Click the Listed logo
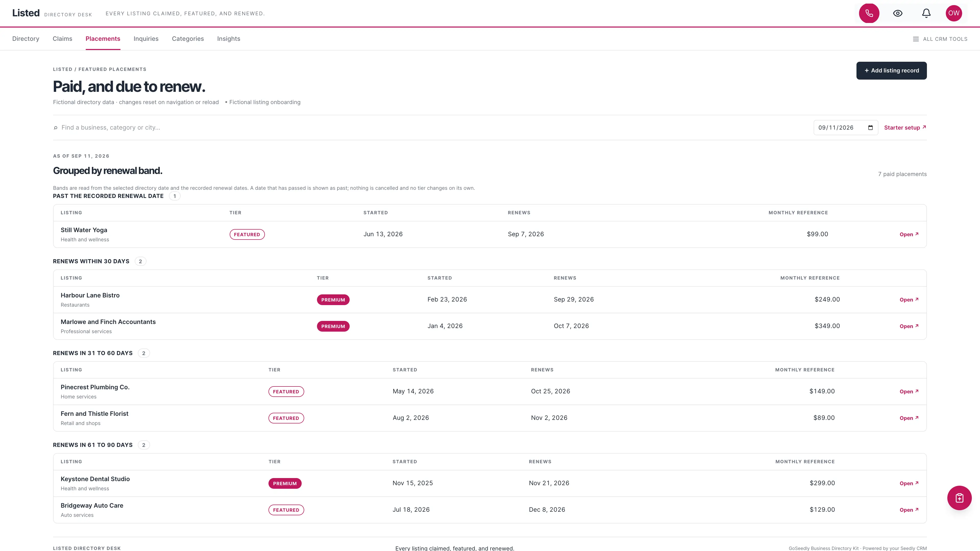This screenshot has height=551, width=980. (x=26, y=13)
